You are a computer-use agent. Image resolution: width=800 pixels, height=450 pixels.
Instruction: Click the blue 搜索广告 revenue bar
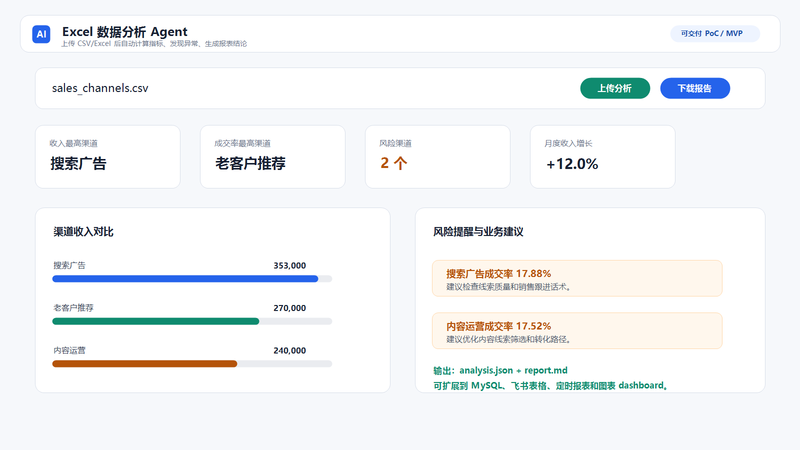point(185,279)
